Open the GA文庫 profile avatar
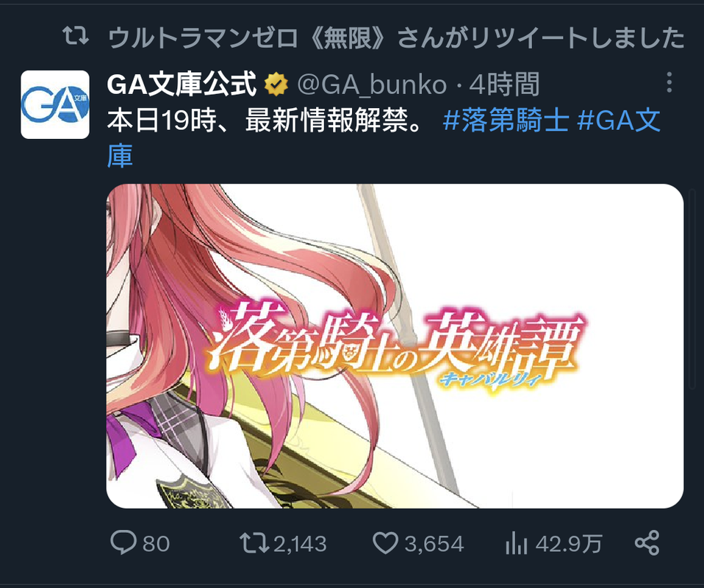The height and width of the screenshot is (588, 704). tap(55, 104)
